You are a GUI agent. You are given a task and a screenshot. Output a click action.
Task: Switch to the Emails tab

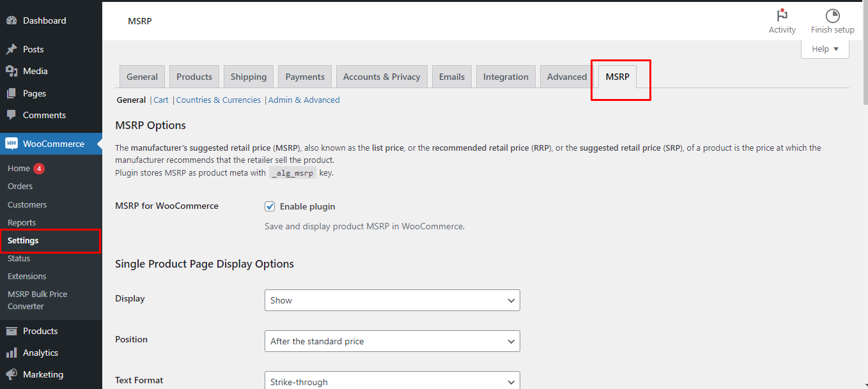(452, 77)
